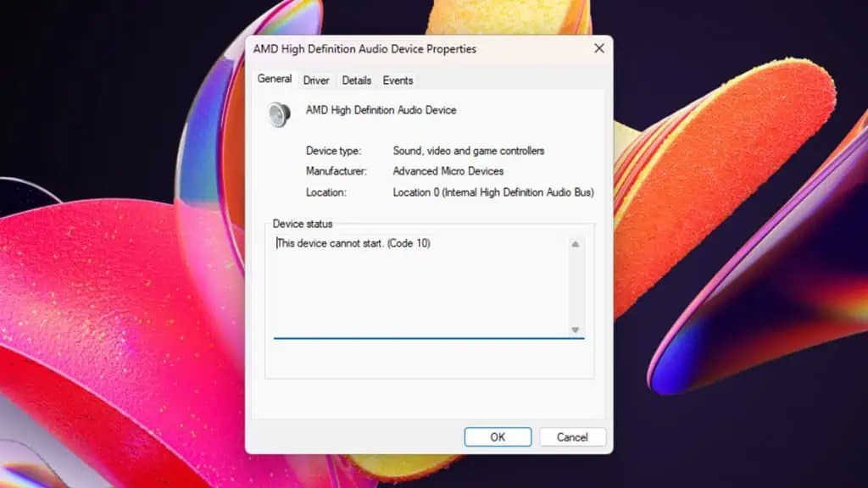868x488 pixels.
Task: Close the properties dialog with the X
Action: coord(599,48)
